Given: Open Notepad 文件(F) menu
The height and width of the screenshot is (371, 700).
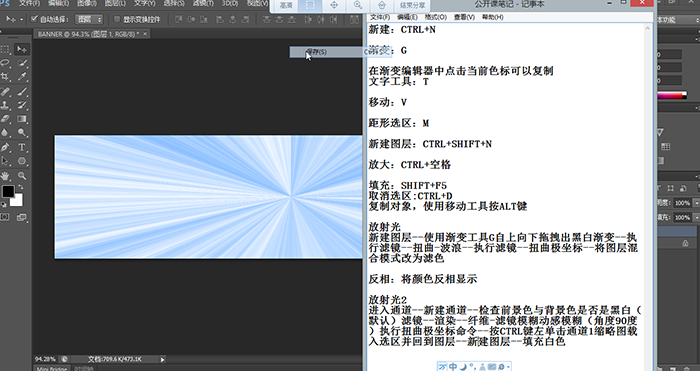Looking at the screenshot, I should pyautogui.click(x=380, y=17).
